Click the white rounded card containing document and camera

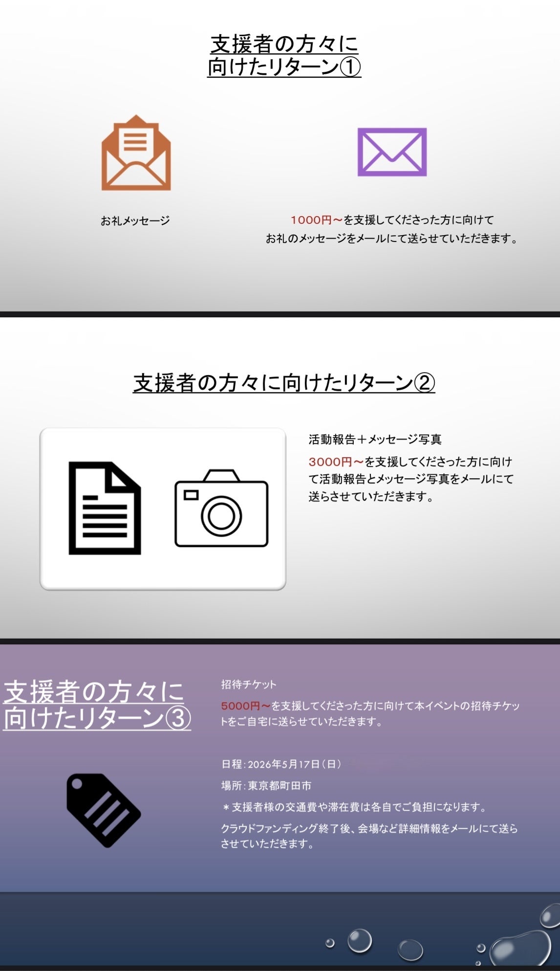pos(163,508)
